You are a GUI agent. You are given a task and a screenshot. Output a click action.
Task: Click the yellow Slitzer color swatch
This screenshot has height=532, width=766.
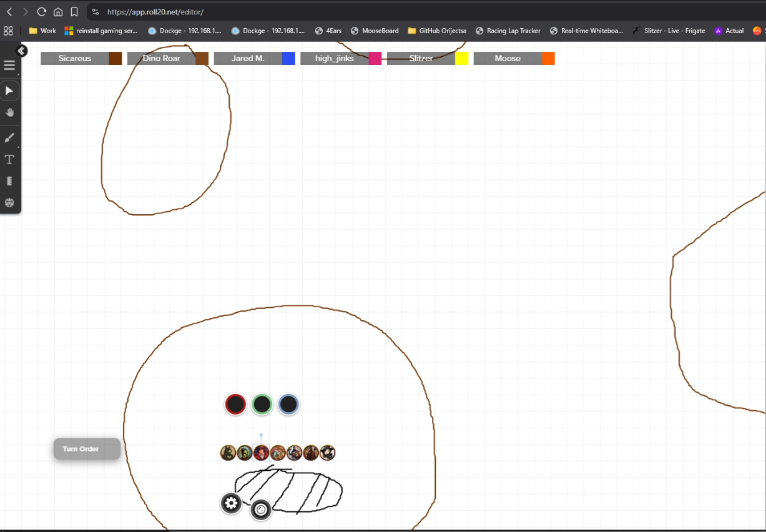tap(461, 59)
